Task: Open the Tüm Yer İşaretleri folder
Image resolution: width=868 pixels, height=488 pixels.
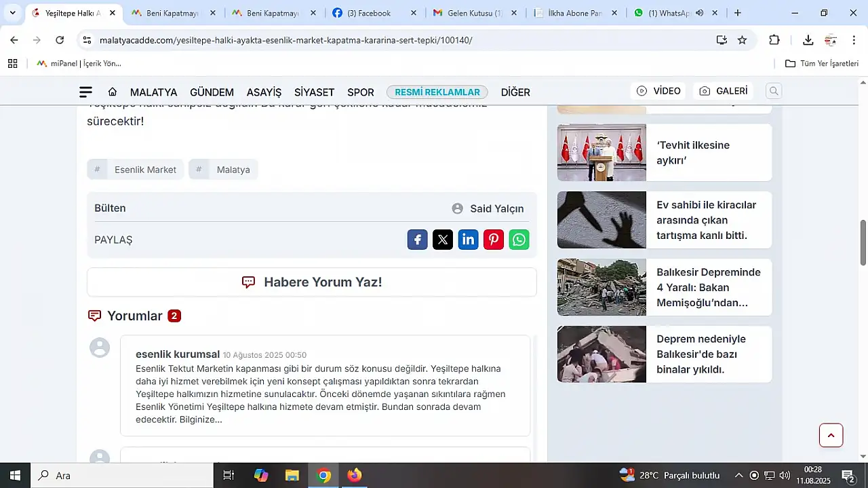Action: pos(822,64)
